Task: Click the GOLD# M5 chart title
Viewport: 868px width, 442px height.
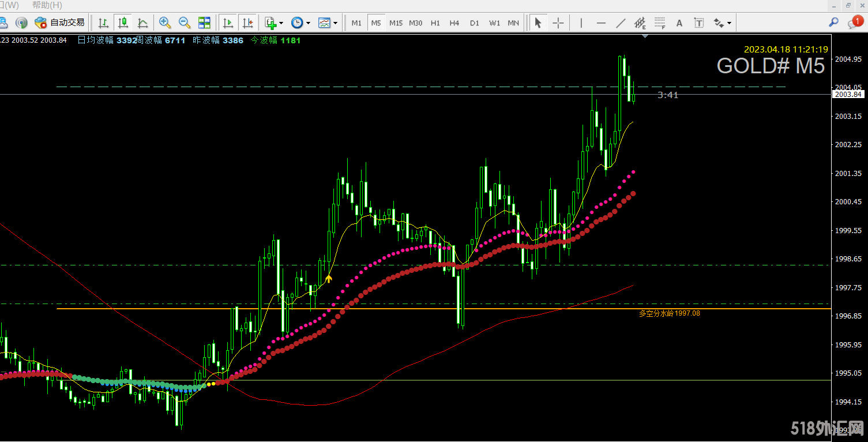Action: coord(771,66)
